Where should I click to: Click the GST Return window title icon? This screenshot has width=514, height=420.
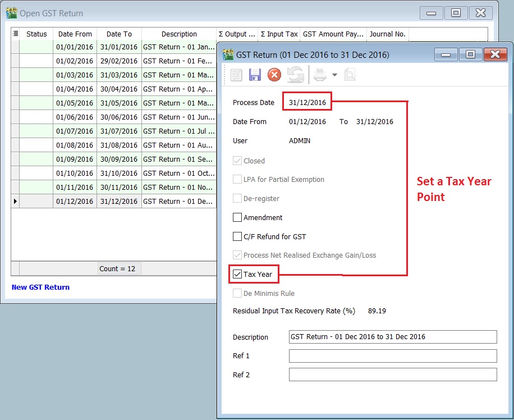pos(228,54)
